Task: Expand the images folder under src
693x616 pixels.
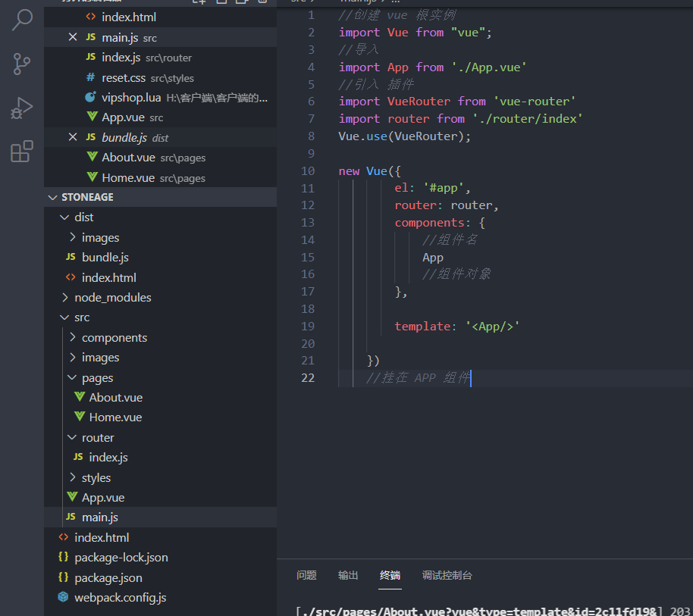Action: (161, 358)
